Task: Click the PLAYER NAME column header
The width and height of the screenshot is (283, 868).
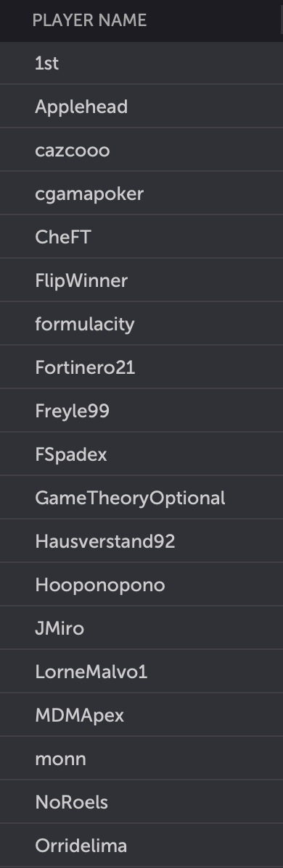Action: [89, 20]
